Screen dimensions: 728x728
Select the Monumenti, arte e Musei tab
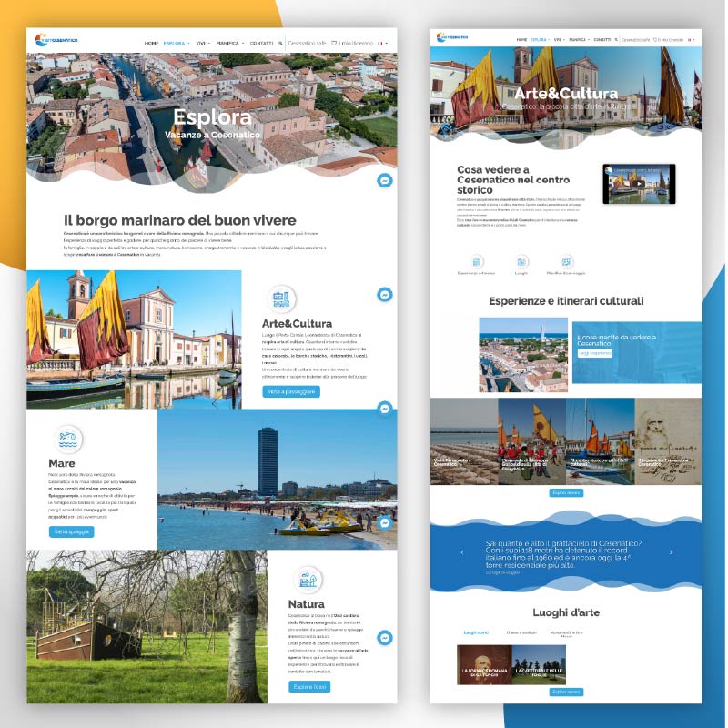(x=566, y=633)
